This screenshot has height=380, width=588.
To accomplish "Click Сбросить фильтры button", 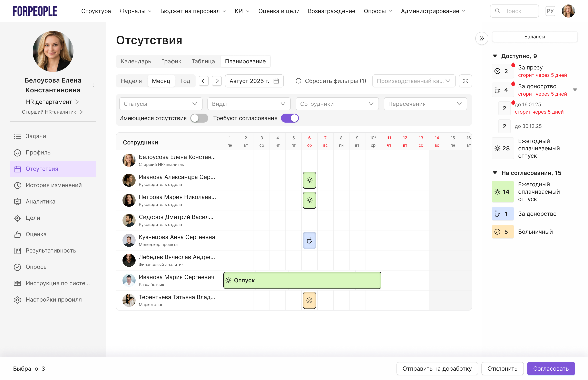I will pyautogui.click(x=331, y=81).
